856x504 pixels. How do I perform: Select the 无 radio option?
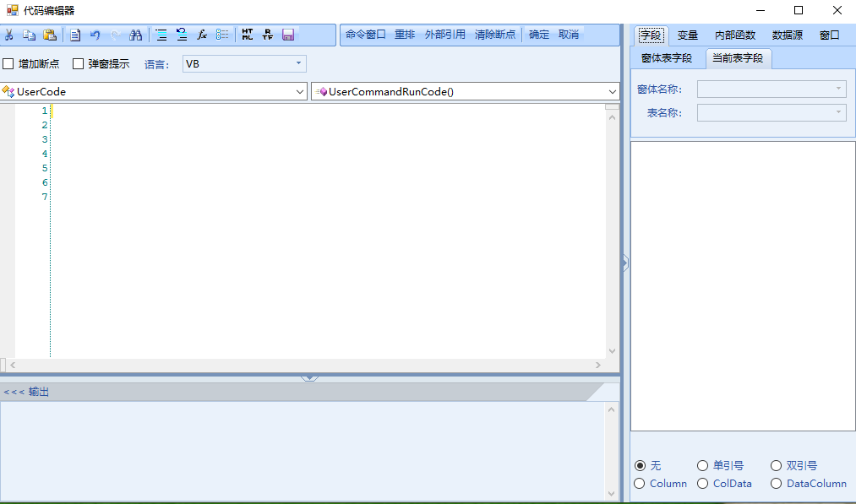pyautogui.click(x=640, y=465)
